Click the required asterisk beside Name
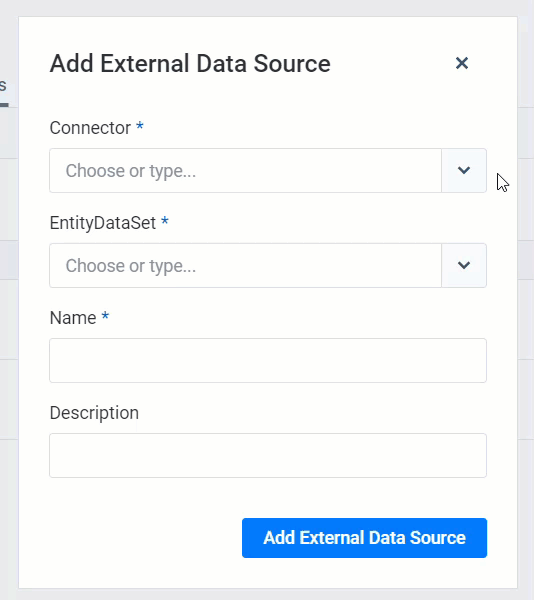 (105, 316)
